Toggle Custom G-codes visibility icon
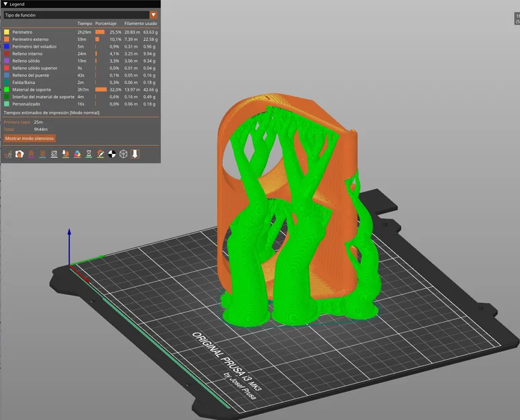 pos(100,154)
